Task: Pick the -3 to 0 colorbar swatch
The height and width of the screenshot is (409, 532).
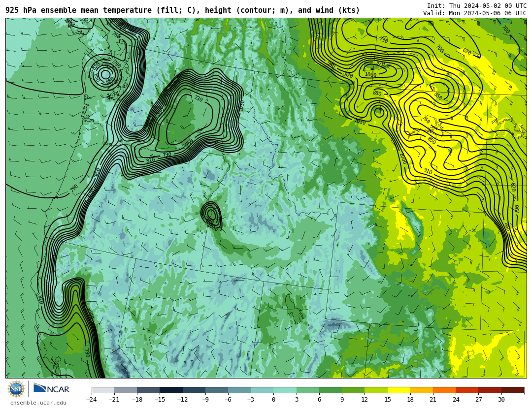Action: (262, 390)
